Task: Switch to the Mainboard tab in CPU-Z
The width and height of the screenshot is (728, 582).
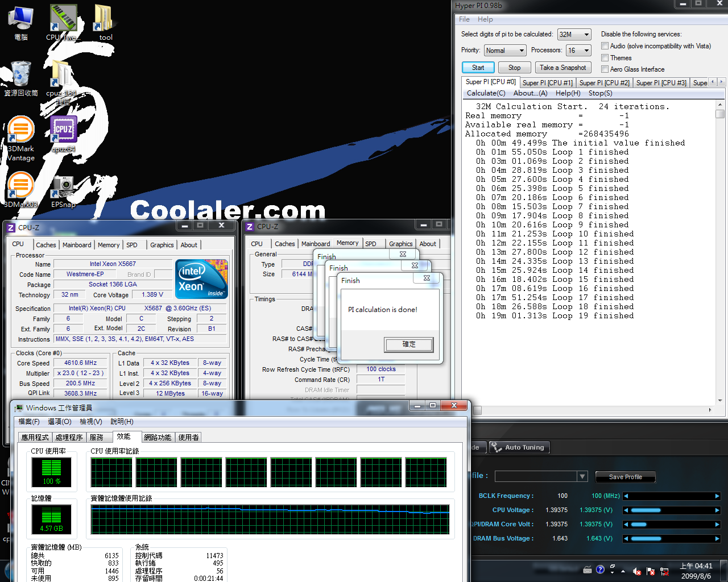Action: click(x=77, y=245)
